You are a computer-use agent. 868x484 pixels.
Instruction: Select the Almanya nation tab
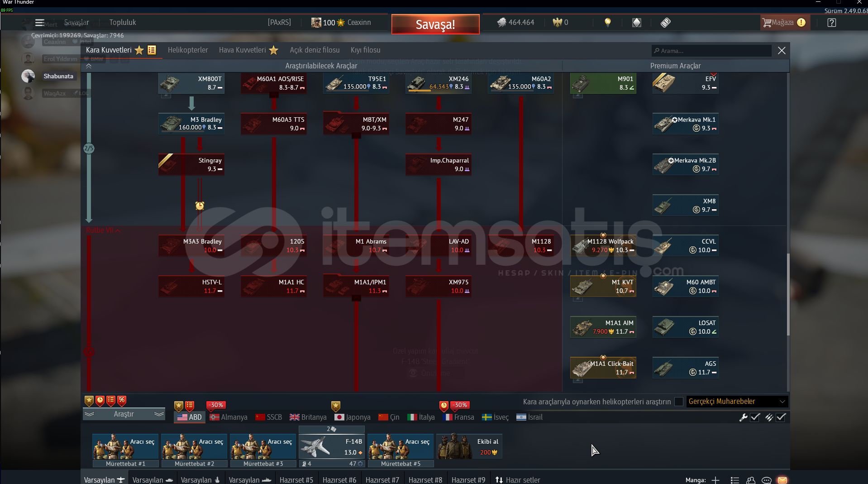point(229,417)
